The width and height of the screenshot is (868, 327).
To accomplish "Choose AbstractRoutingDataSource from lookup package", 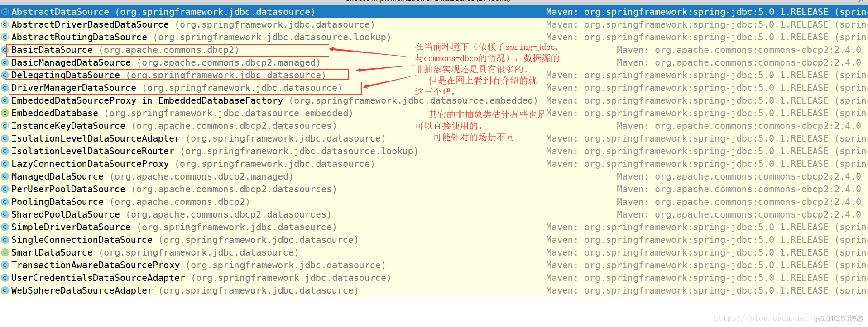I will [434, 37].
